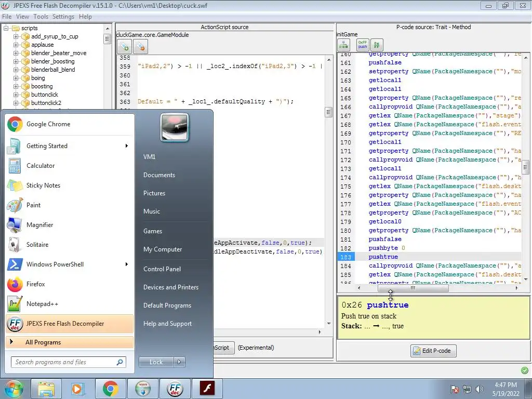The width and height of the screenshot is (532, 399).
Task: Open Sticky Notes from Start menu
Action: click(70, 185)
